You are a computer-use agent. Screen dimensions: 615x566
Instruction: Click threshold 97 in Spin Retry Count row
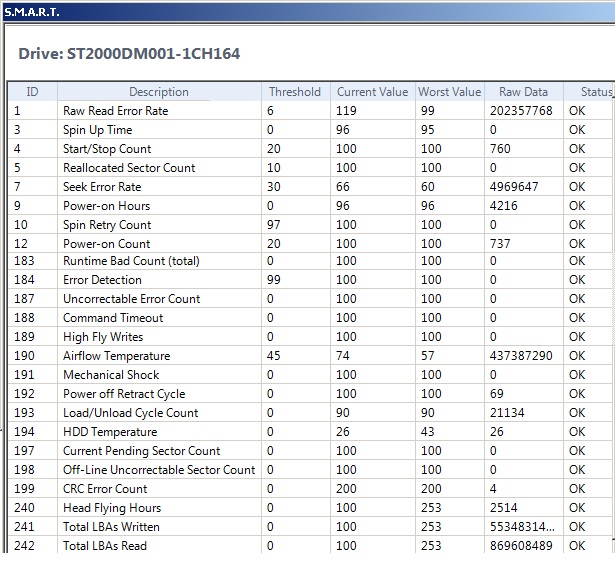coord(274,225)
